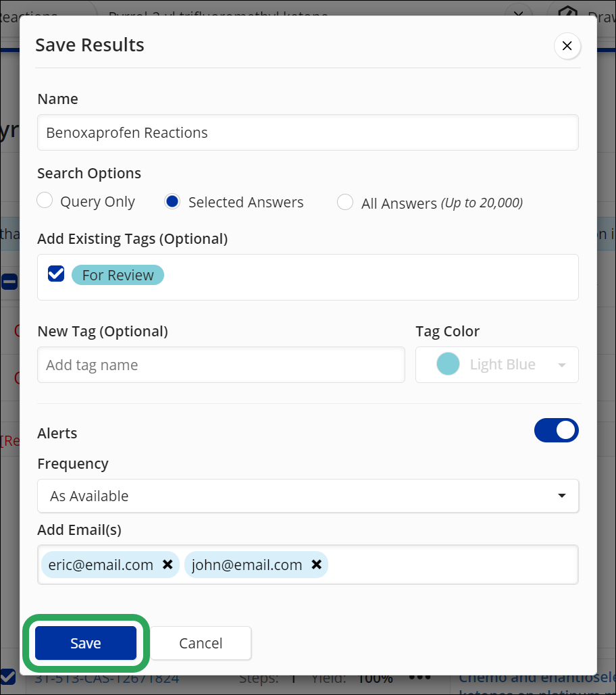Viewport: 616px width, 695px height.
Task: Select the Selected Answers radio option
Action: (x=172, y=202)
